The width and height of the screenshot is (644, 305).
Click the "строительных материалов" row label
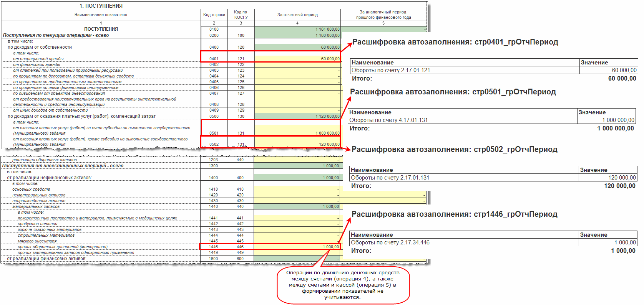46,235
